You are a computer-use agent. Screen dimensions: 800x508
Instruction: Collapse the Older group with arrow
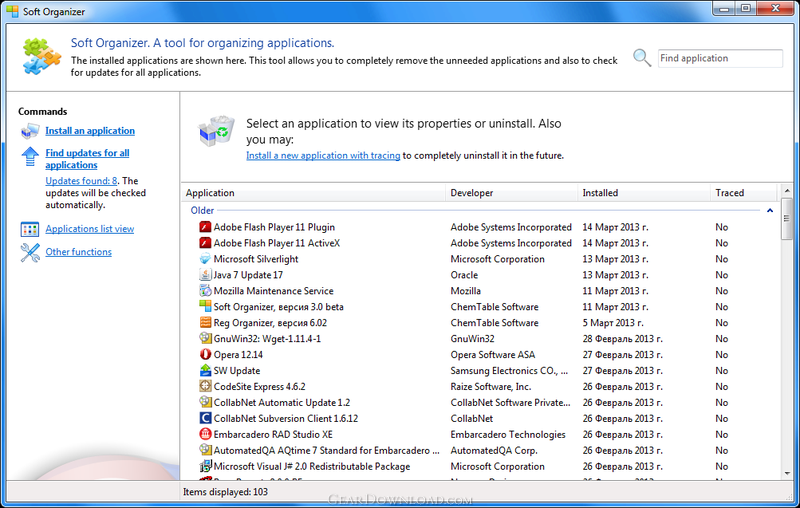[x=770, y=210]
